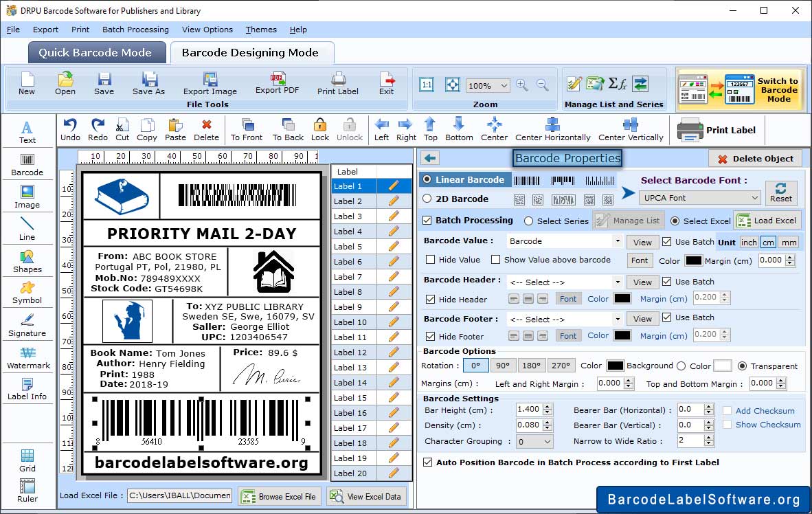Open the Background Color white swatch
The width and height of the screenshot is (812, 514).
(x=723, y=366)
